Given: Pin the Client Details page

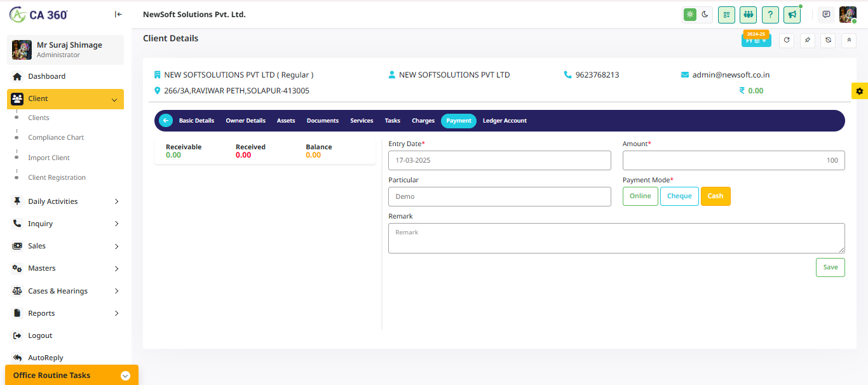Looking at the screenshot, I should click(x=807, y=40).
